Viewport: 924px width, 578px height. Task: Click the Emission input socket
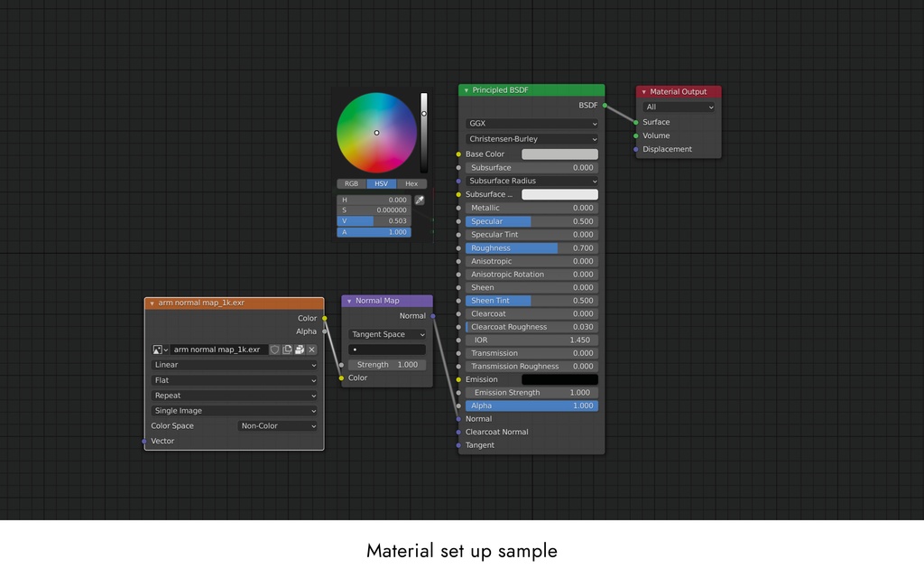(x=458, y=380)
